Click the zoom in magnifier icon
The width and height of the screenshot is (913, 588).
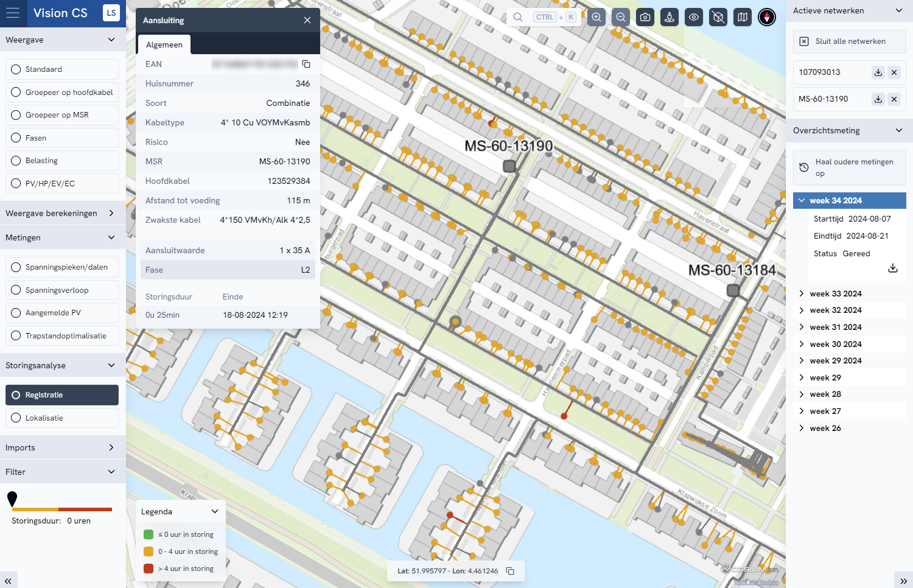596,17
